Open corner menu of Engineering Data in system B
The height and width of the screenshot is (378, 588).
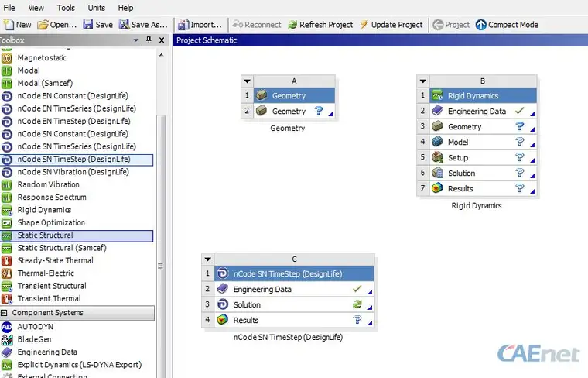(532, 114)
